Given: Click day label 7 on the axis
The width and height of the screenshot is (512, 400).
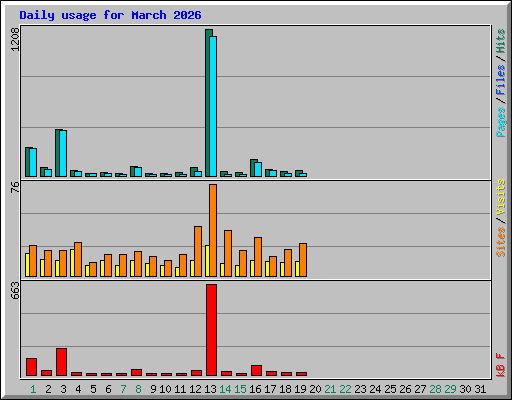Looking at the screenshot, I should [123, 389].
